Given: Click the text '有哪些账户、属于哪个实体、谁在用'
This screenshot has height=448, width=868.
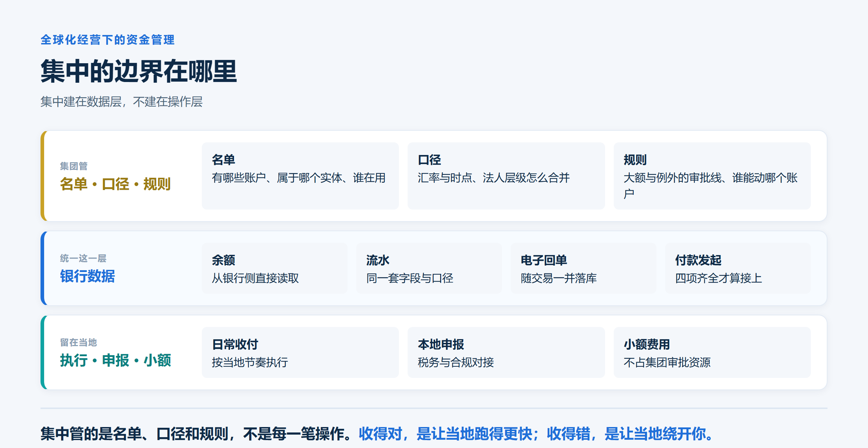Looking at the screenshot, I should (x=299, y=178).
